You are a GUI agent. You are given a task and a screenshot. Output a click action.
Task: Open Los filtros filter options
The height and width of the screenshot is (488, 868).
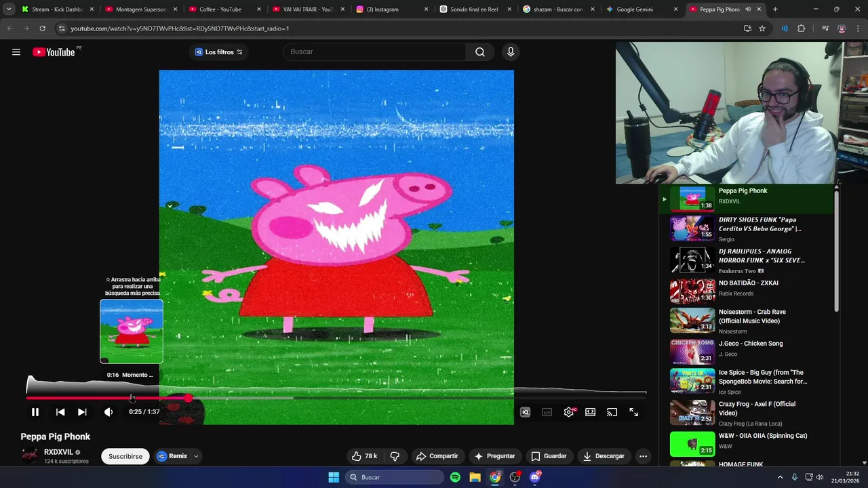(x=218, y=52)
